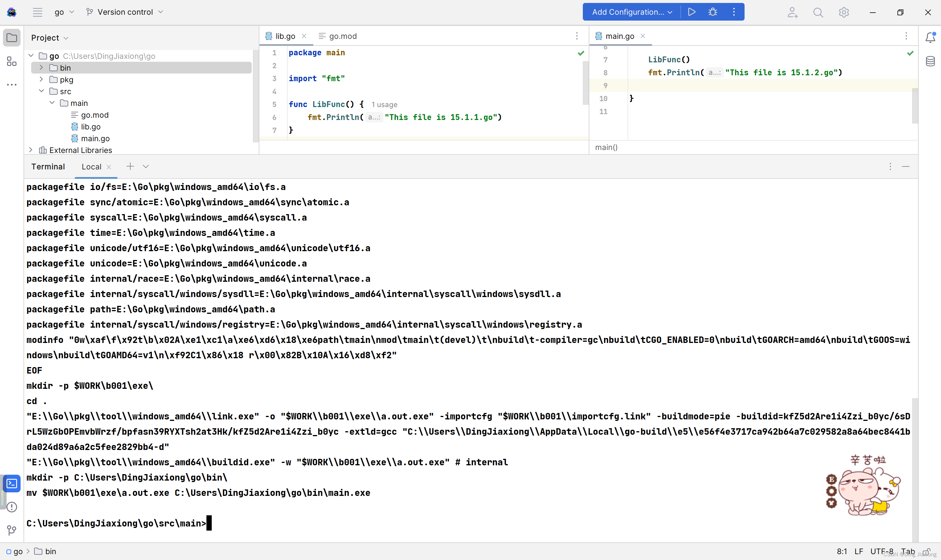Open the Structure tool window icon
This screenshot has width=941, height=560.
(12, 61)
